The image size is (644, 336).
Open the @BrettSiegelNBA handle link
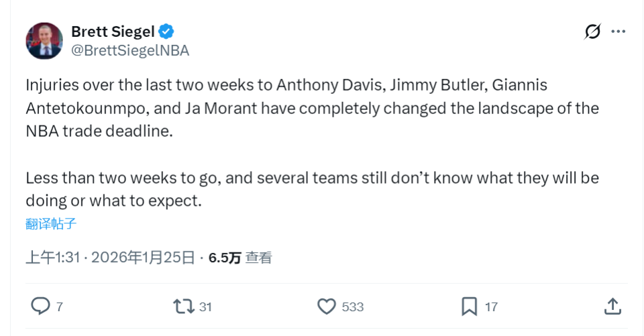click(x=130, y=50)
